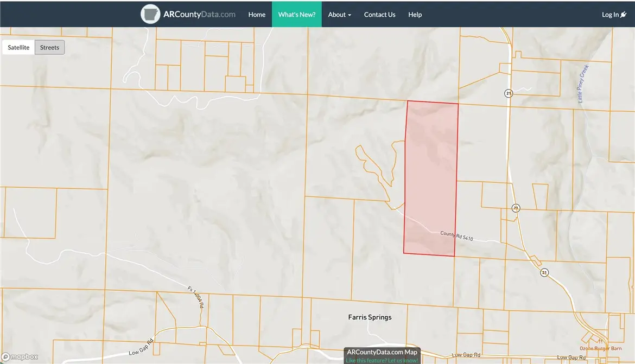The image size is (635, 364).
Task: Click the ARCountyData.com Map caption
Action: point(382,352)
